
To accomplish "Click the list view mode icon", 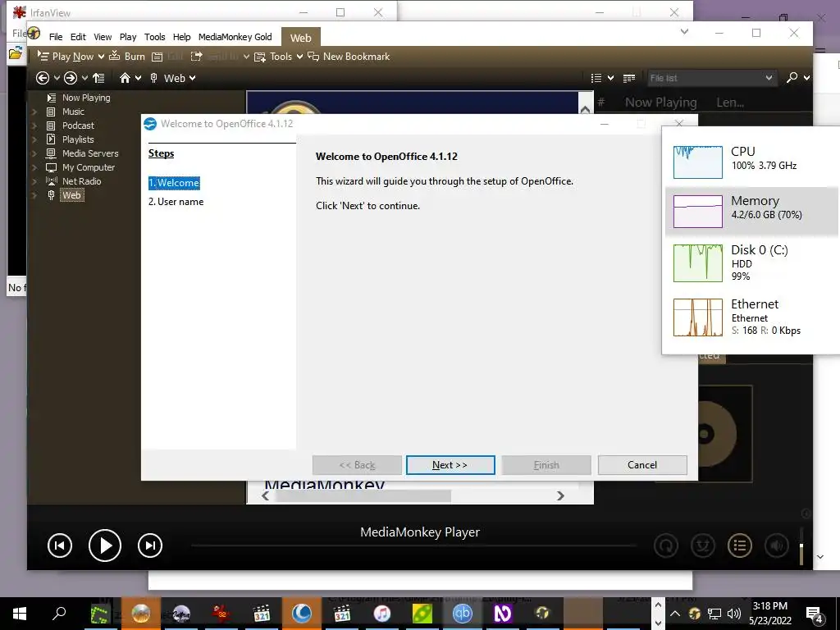I will tap(596, 78).
